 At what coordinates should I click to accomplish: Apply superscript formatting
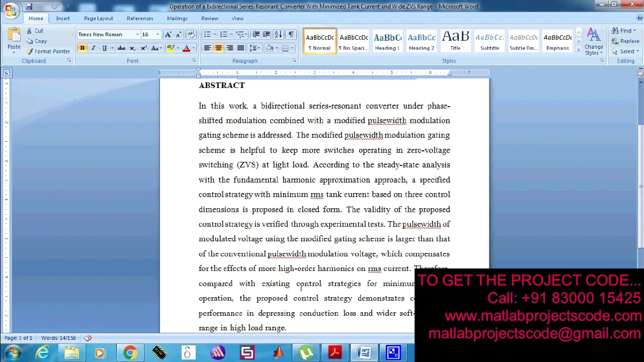click(x=143, y=48)
